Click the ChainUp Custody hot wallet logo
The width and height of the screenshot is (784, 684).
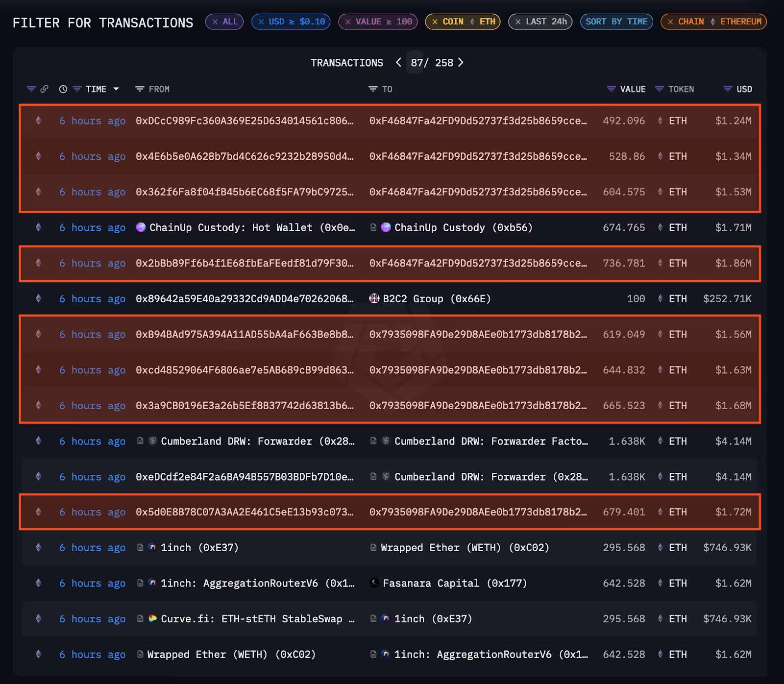[142, 227]
